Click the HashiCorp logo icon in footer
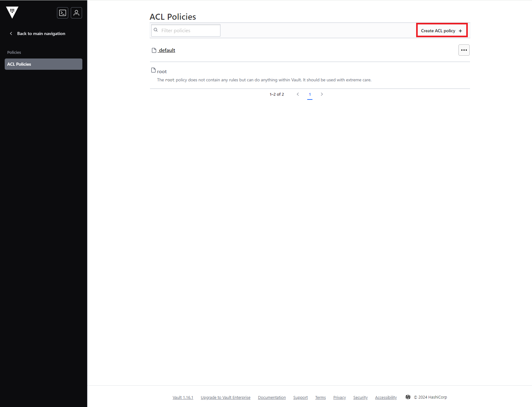Image resolution: width=532 pixels, height=407 pixels. coord(408,397)
